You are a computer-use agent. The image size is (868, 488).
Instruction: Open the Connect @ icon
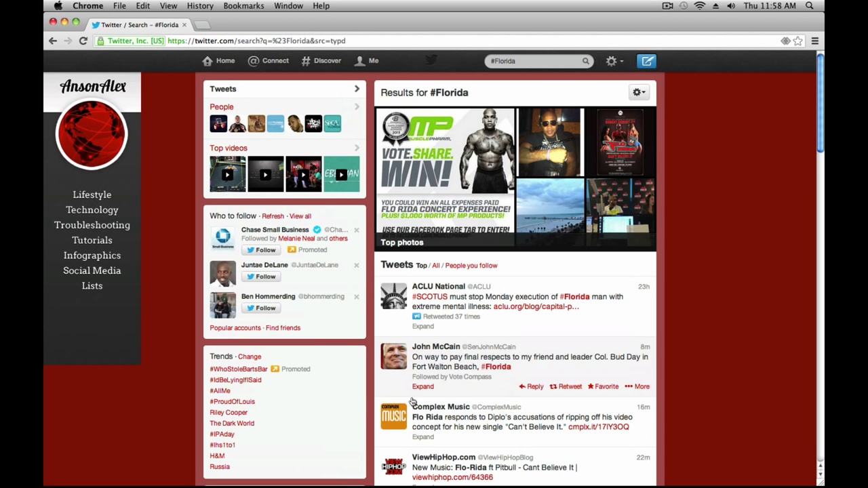[x=253, y=61]
